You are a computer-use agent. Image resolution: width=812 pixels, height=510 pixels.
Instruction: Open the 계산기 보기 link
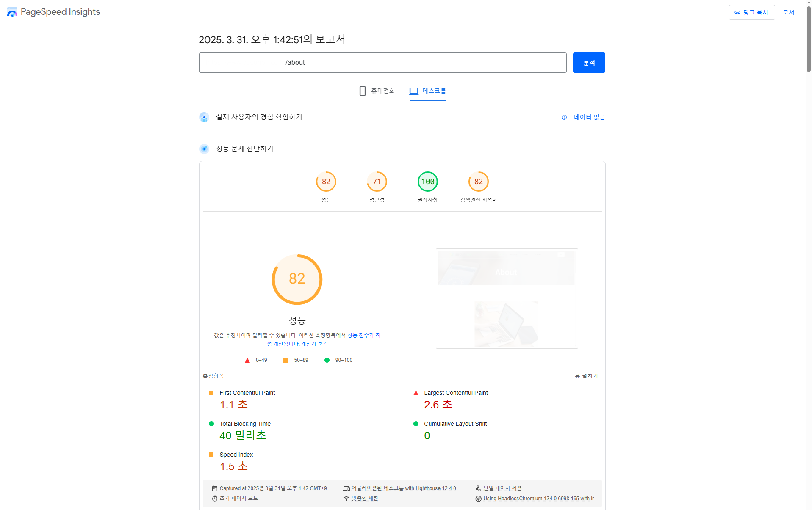click(314, 344)
